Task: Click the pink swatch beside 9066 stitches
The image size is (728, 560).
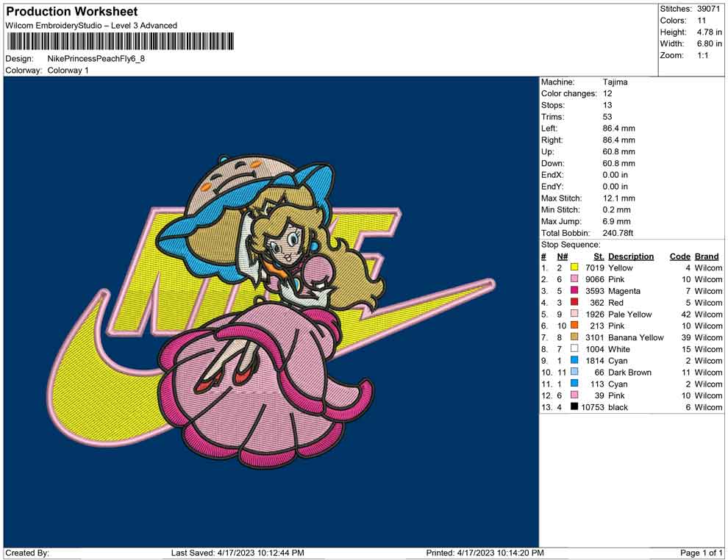Action: [574, 279]
